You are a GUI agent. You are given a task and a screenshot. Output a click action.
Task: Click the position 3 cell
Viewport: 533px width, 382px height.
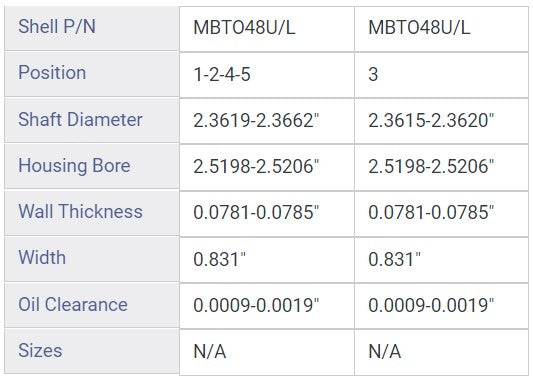pyautogui.click(x=442, y=75)
